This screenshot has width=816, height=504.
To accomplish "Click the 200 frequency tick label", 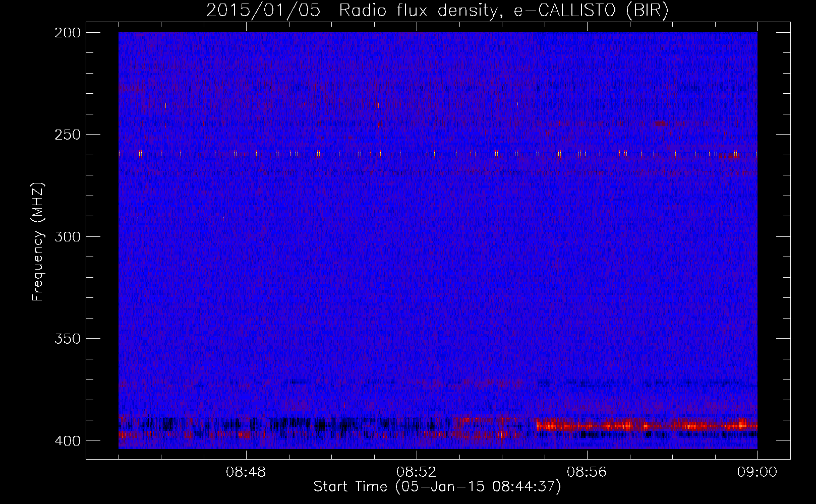I will tap(67, 33).
